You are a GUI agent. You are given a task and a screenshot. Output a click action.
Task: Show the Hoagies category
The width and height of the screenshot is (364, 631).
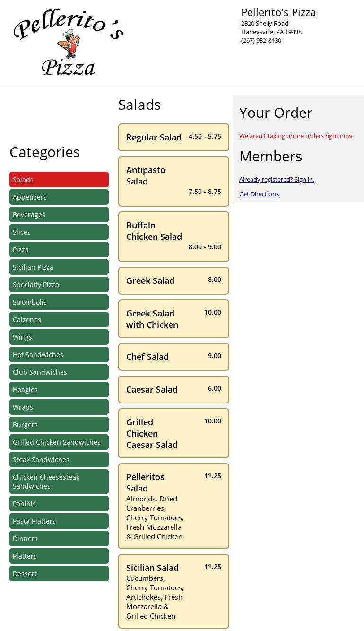pyautogui.click(x=59, y=390)
